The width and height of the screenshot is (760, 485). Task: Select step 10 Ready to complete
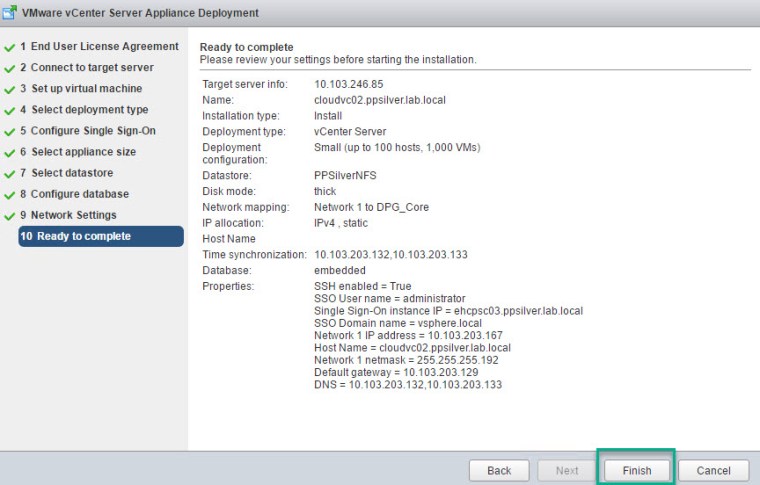point(101,236)
